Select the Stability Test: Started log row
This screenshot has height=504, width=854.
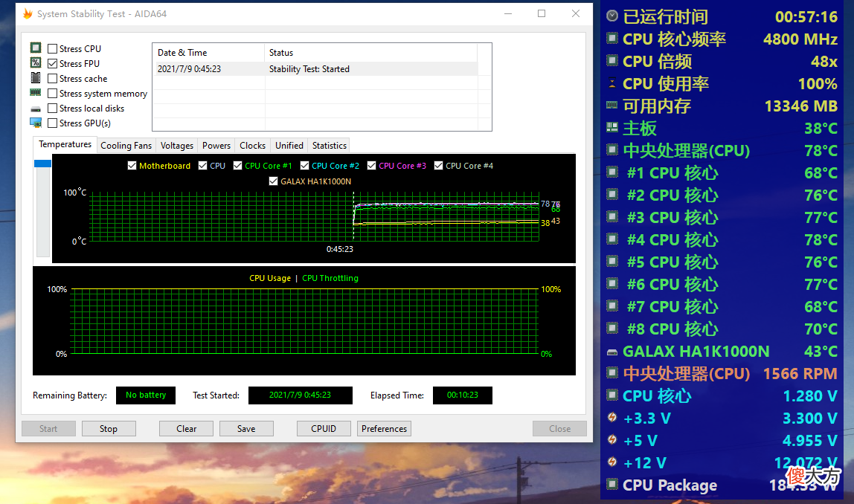[x=317, y=69]
